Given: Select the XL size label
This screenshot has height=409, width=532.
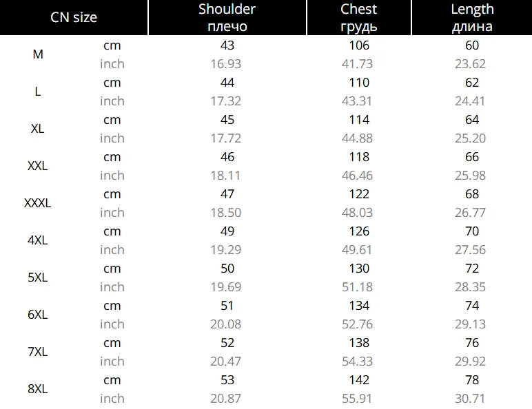Looking at the screenshot, I should point(38,129).
